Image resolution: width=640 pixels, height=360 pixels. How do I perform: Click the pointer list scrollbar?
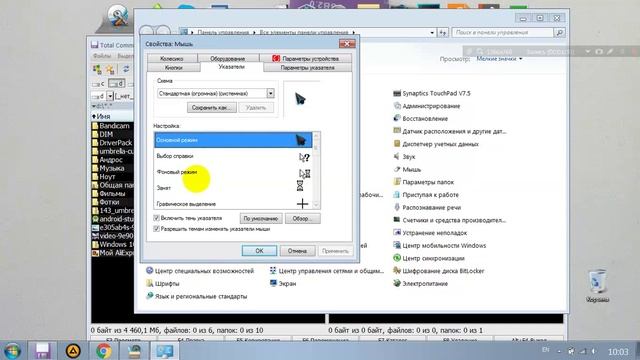[316, 171]
